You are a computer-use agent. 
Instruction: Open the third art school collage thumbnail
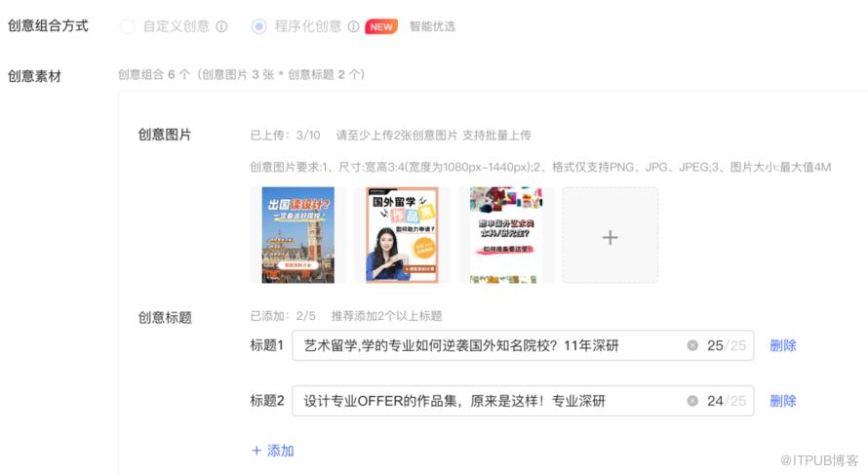point(506,235)
